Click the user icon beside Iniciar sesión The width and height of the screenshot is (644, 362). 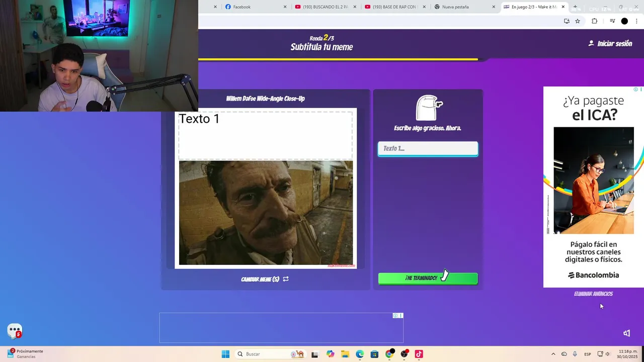[x=591, y=43]
